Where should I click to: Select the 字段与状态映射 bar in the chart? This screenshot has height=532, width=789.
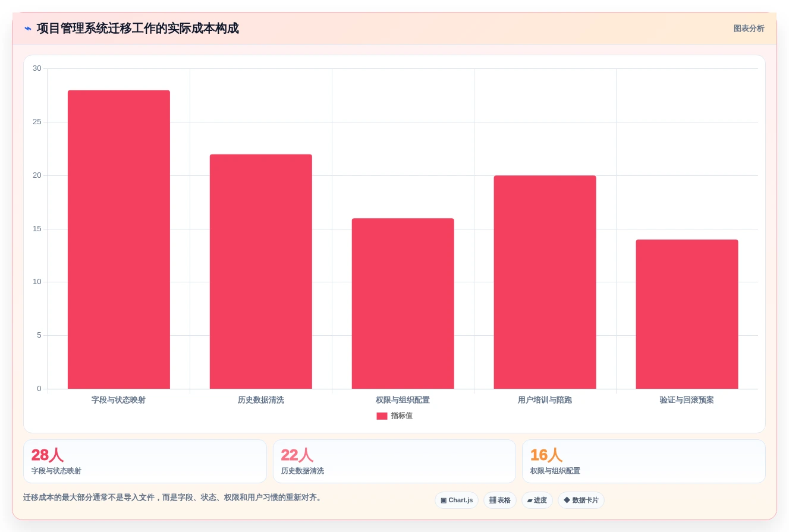tap(119, 240)
